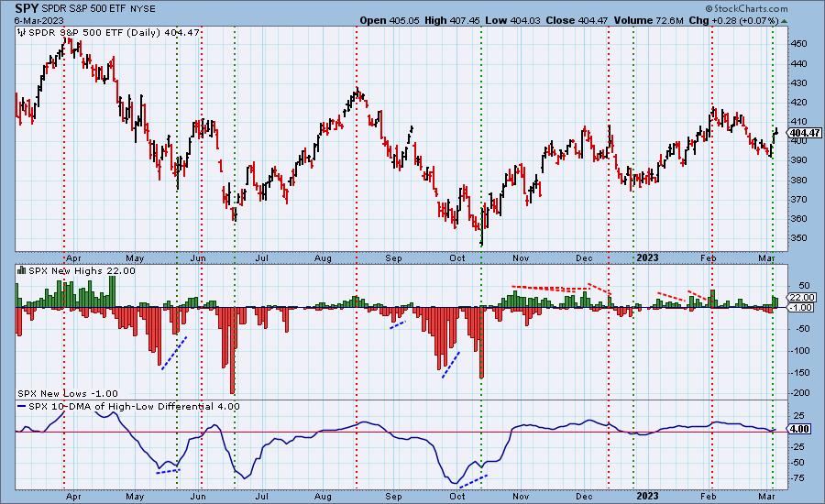
Task: Click the blue line marker beside SPX 10-DMA legend
Action: point(22,407)
